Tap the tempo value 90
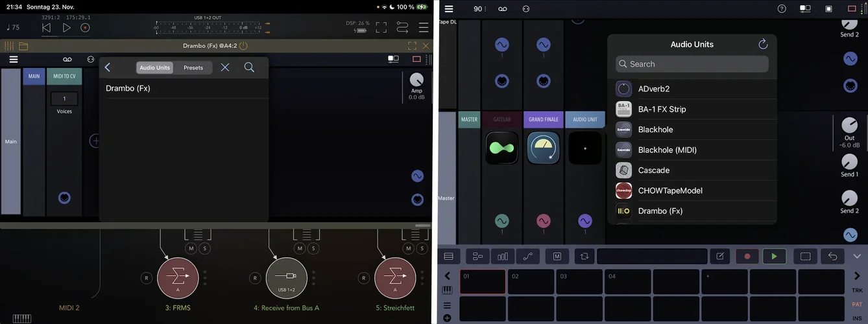This screenshot has width=868, height=324. 478,9
